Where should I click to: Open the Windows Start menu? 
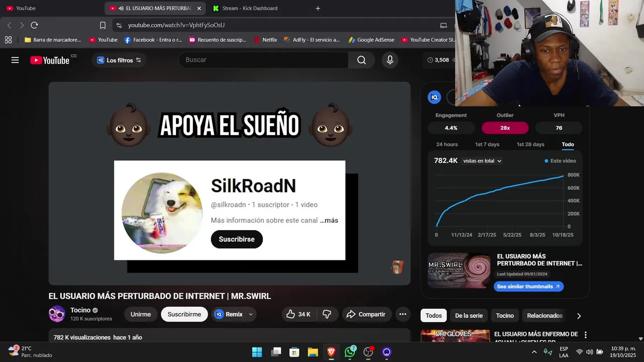257,352
